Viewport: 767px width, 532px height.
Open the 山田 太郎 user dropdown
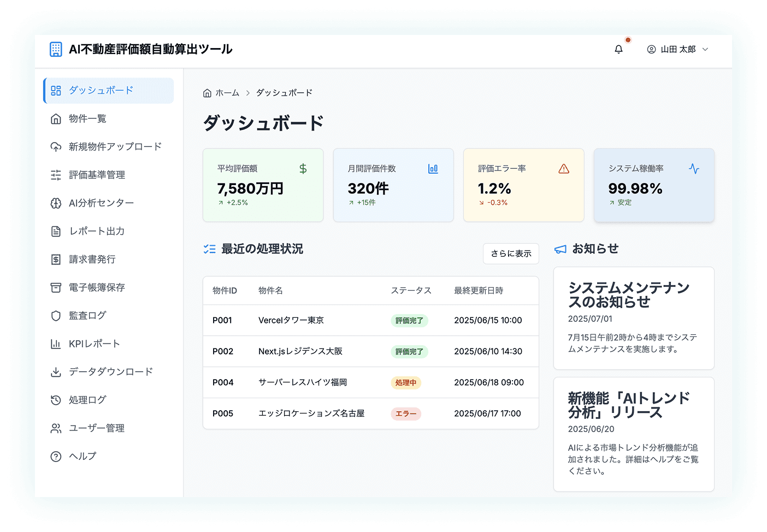677,49
